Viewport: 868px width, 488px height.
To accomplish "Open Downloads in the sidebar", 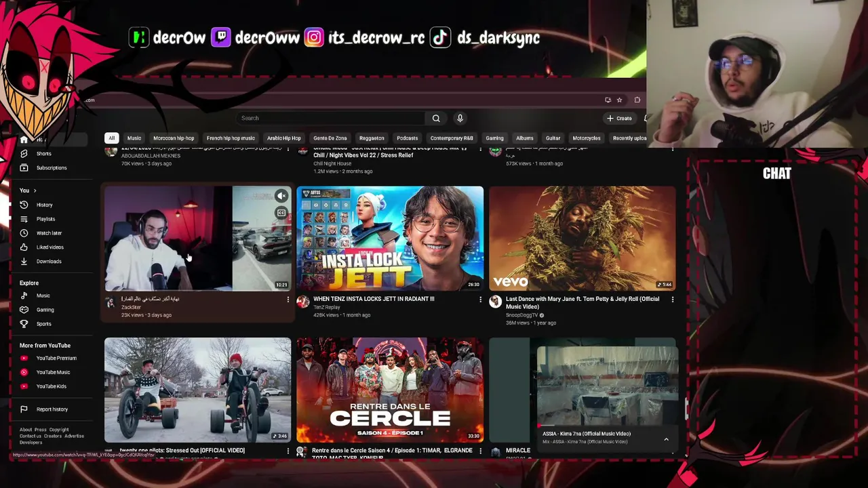I will coord(48,262).
